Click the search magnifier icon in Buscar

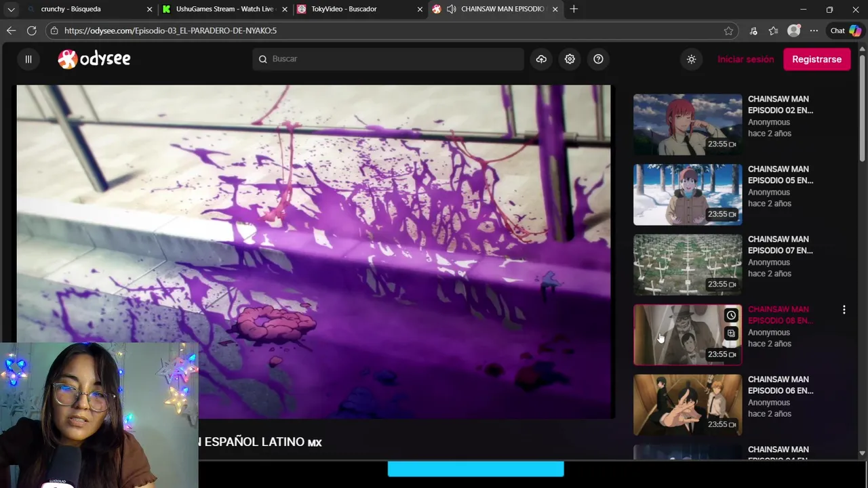point(263,59)
